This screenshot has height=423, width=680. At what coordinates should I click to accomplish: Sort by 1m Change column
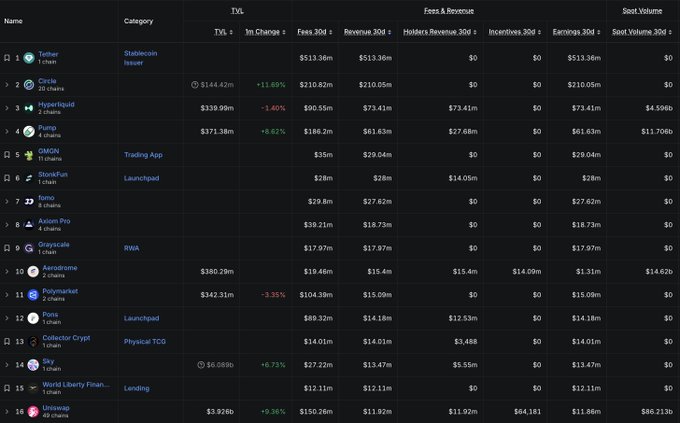click(265, 32)
